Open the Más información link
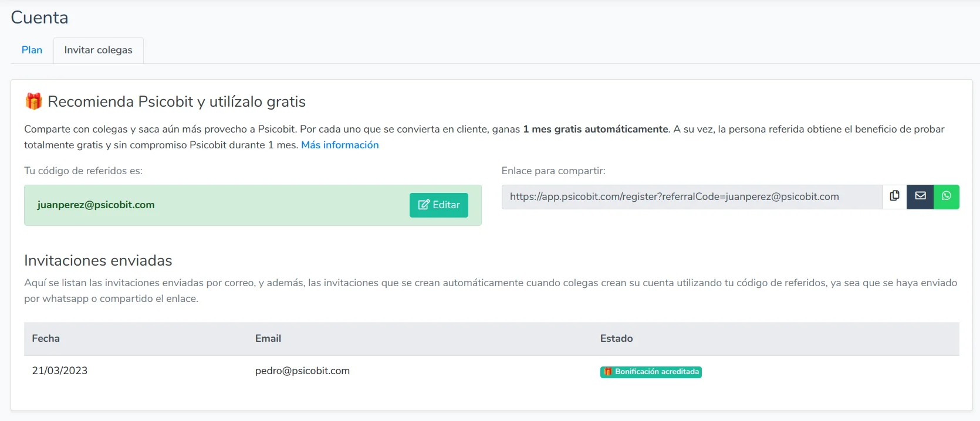This screenshot has height=421, width=980. coord(340,145)
